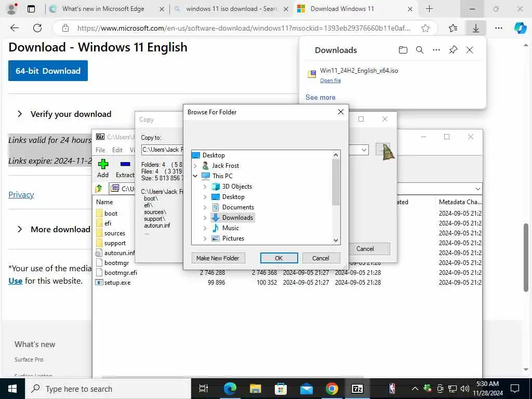Open Edge tab actions menu icon
The height and width of the screenshot is (399, 532).
(31, 9)
